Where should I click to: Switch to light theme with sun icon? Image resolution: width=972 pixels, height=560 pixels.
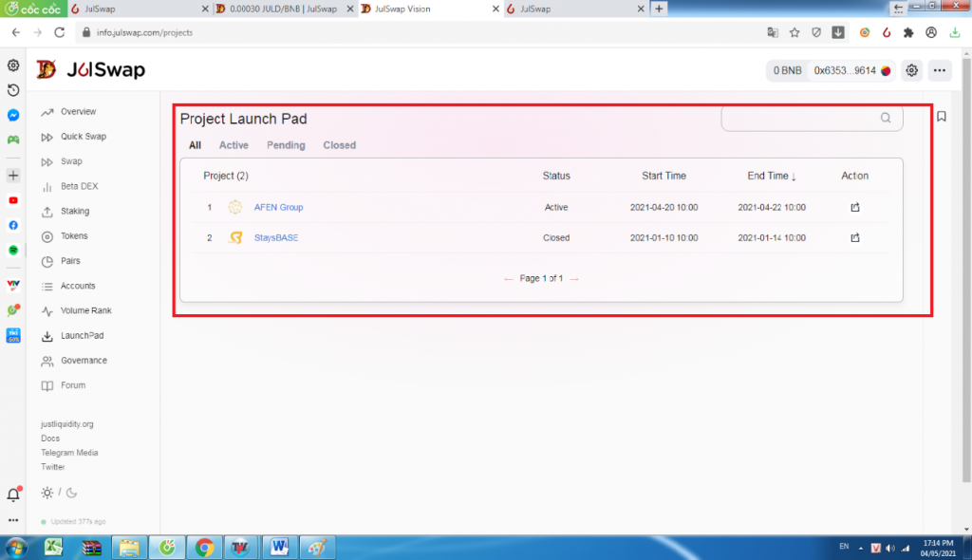point(47,493)
